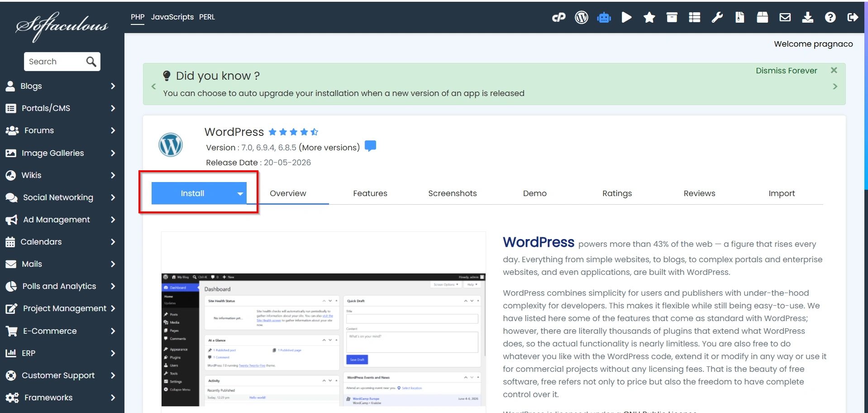
Task: Open the archive box icon in toolbar
Action: (x=672, y=17)
